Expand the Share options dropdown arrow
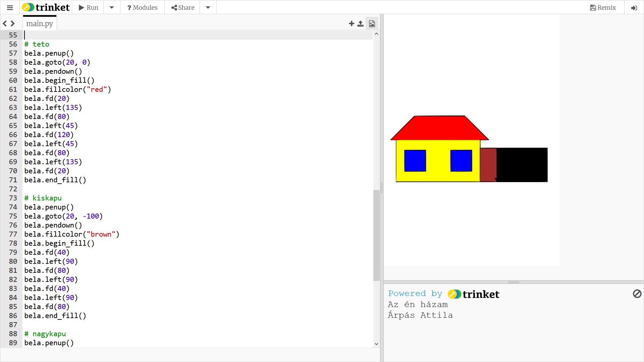This screenshot has width=644, height=362. 208,7
